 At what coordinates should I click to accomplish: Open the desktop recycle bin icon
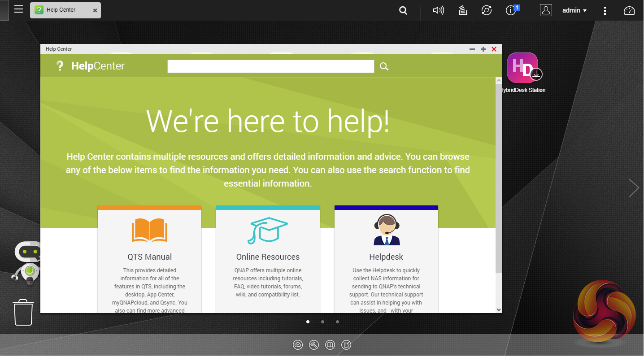click(x=23, y=312)
